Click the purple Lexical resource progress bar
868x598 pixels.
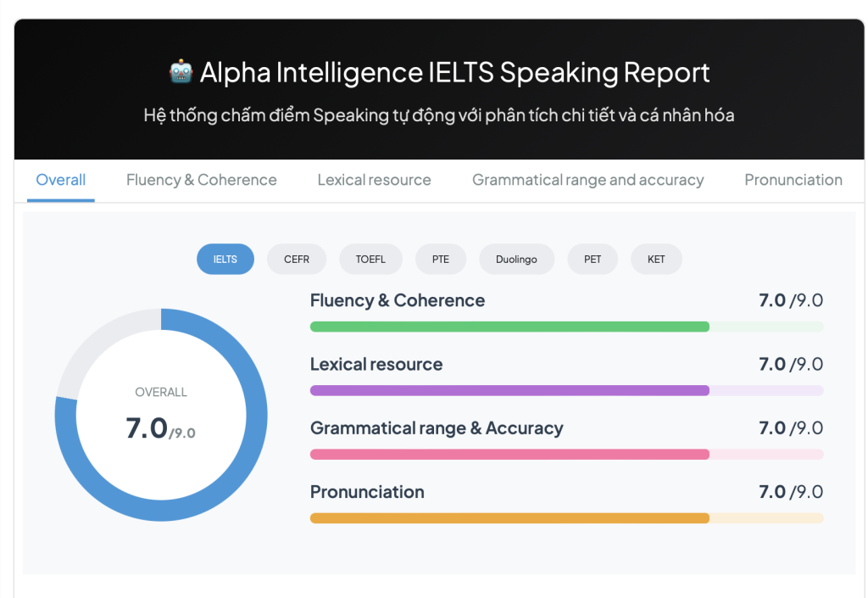(x=509, y=390)
